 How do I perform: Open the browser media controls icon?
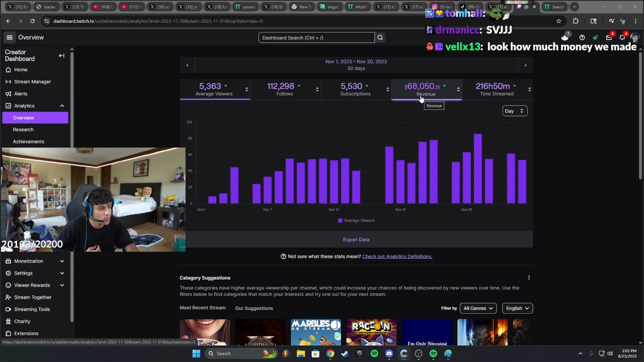[x=611, y=21]
